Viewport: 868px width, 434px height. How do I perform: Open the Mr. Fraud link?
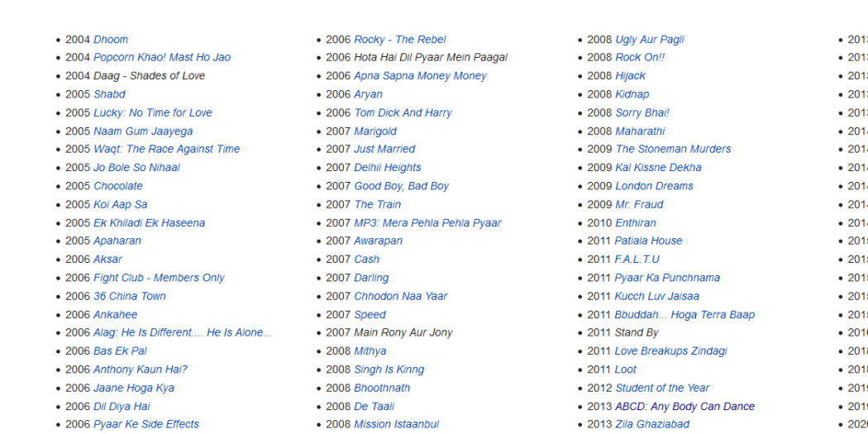coord(639,204)
